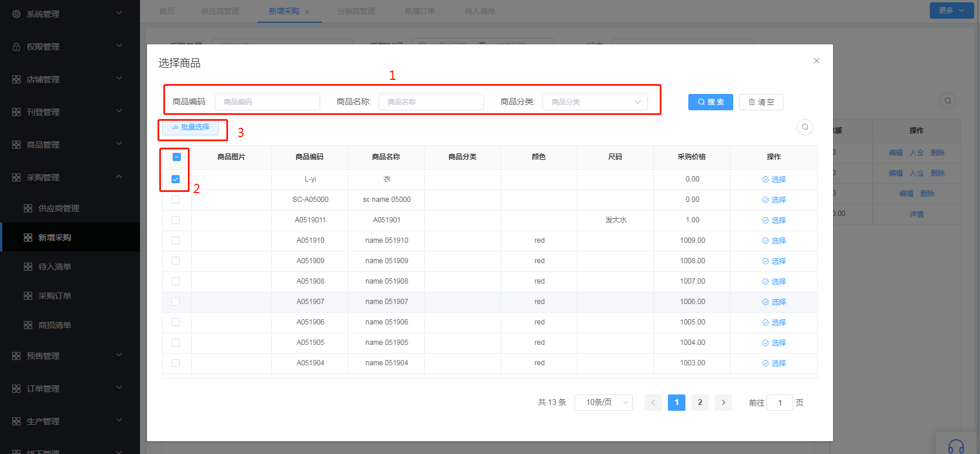Click the 权限管理 lock icon in sidebar
The width and height of the screenshot is (980, 454).
(x=16, y=47)
